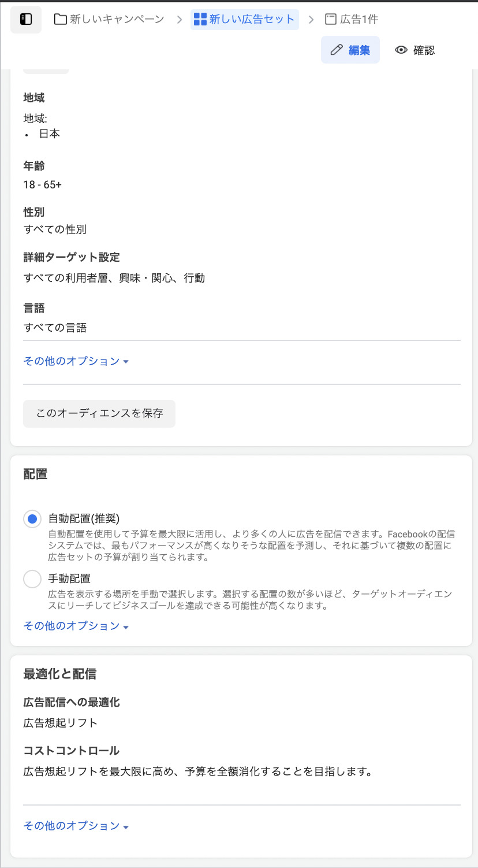Image resolution: width=478 pixels, height=868 pixels.
Task: Click the dropdown arrow on その他のオプション
Action: [x=126, y=362]
